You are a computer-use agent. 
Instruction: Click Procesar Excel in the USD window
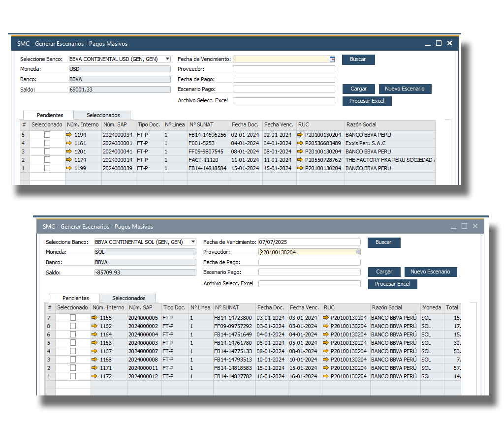(367, 101)
